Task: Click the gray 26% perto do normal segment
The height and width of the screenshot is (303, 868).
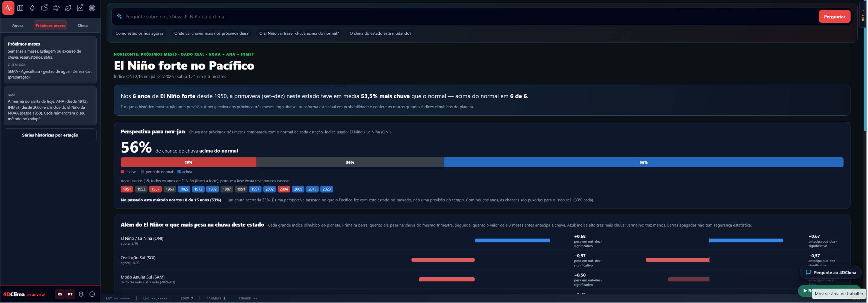Action: tap(350, 162)
